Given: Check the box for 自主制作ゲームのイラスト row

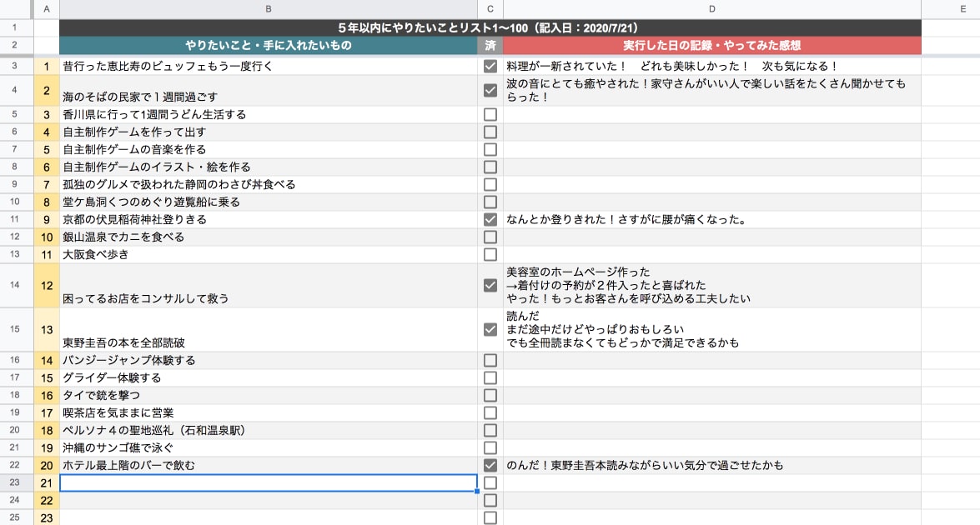Looking at the screenshot, I should click(x=490, y=167).
